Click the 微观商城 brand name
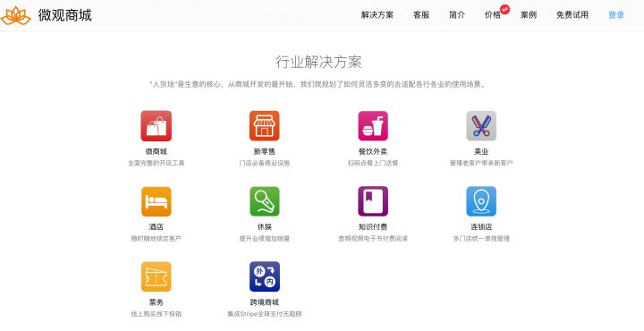Viewport: 644px width, 331px height. click(x=65, y=15)
